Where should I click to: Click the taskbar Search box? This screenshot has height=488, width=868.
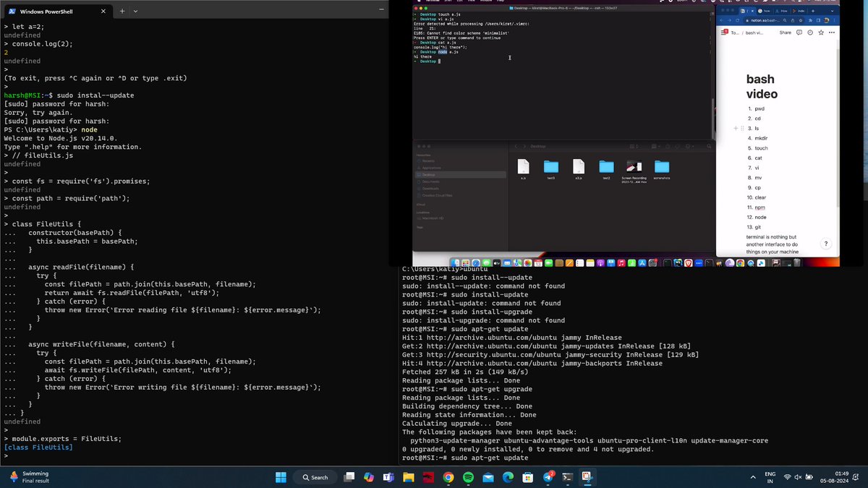pyautogui.click(x=316, y=477)
